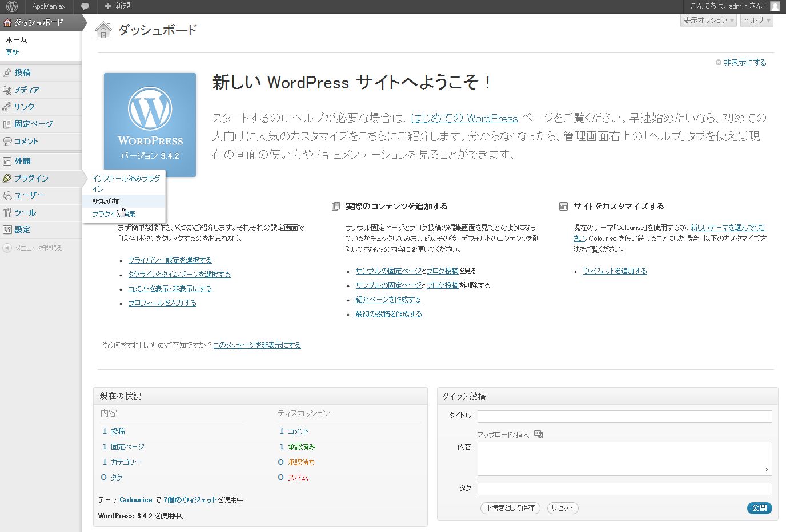The image size is (786, 532).
Task: Click the 外観 appearance icon
Action: [x=7, y=162]
